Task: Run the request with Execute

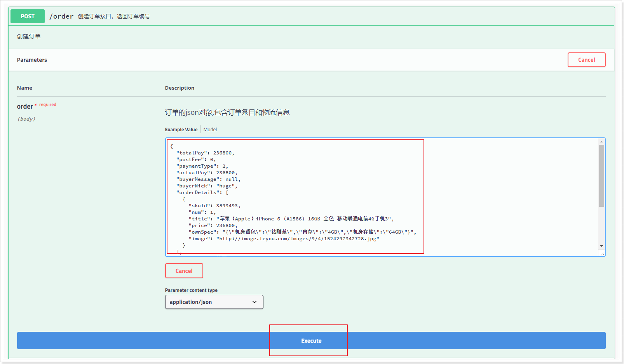Action: pos(311,341)
